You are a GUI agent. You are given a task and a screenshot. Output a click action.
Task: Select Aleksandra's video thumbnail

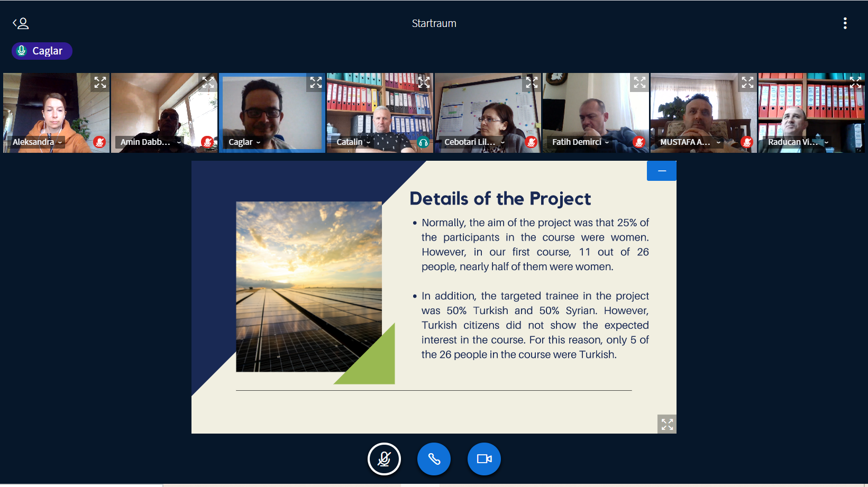coord(57,113)
